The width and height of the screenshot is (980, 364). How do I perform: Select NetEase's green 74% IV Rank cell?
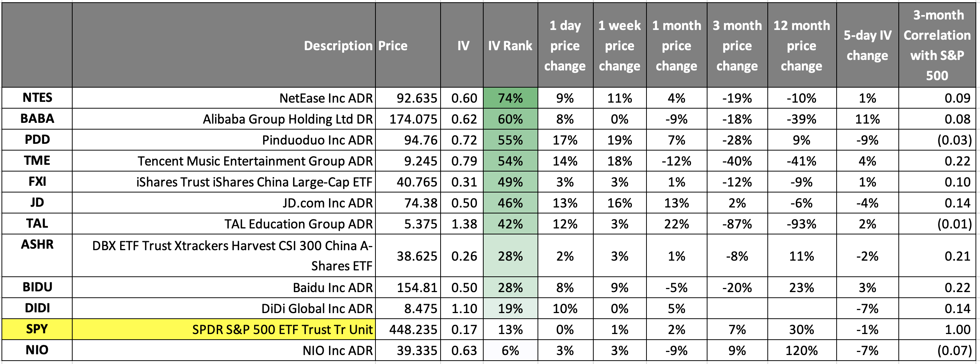[x=510, y=98]
